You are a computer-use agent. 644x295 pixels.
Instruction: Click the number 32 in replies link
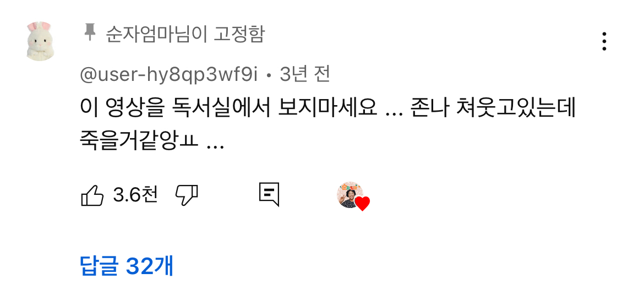[x=139, y=266]
